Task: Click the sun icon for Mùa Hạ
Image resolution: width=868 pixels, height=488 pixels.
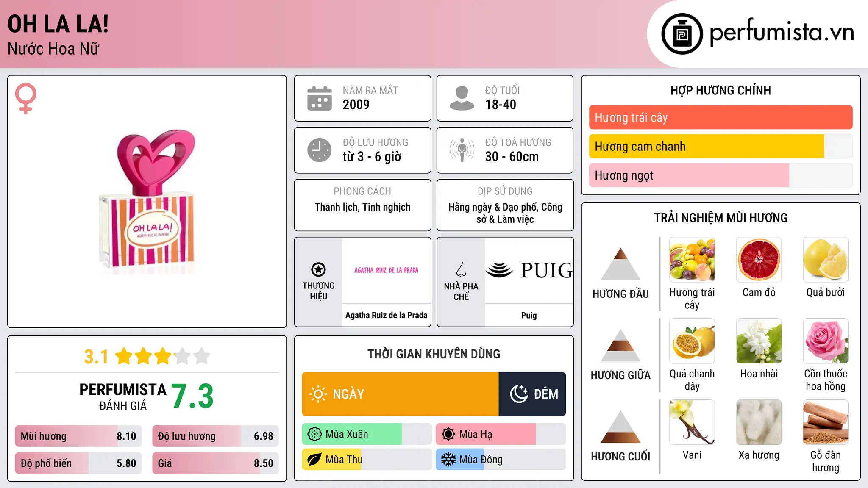Action: click(448, 434)
